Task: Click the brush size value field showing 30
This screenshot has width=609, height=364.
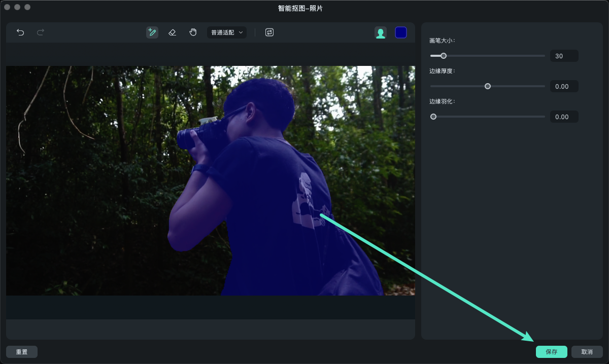Action: 564,56
